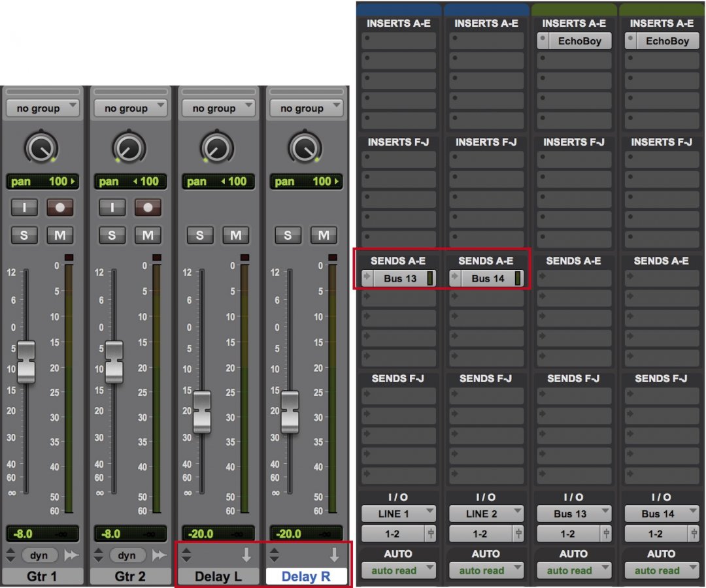Select the Gtr 1 track name

(42, 576)
